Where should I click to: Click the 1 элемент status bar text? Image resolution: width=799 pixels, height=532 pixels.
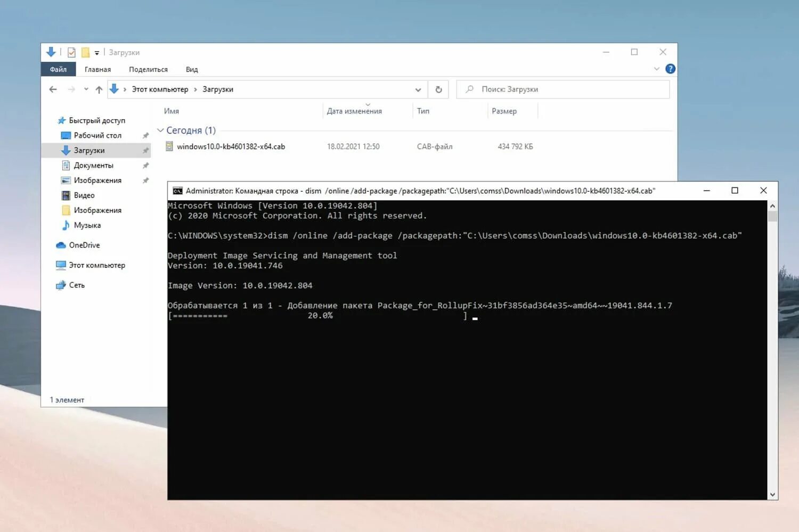[67, 399]
